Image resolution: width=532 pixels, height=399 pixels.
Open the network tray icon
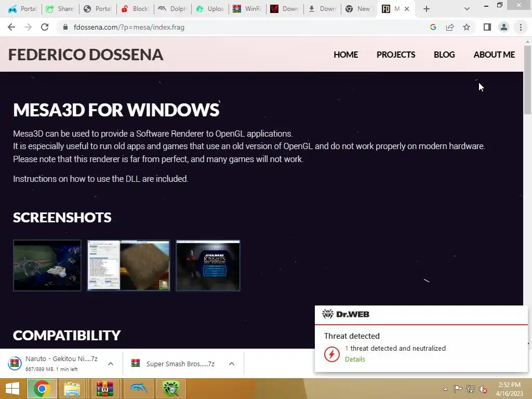tap(471, 389)
